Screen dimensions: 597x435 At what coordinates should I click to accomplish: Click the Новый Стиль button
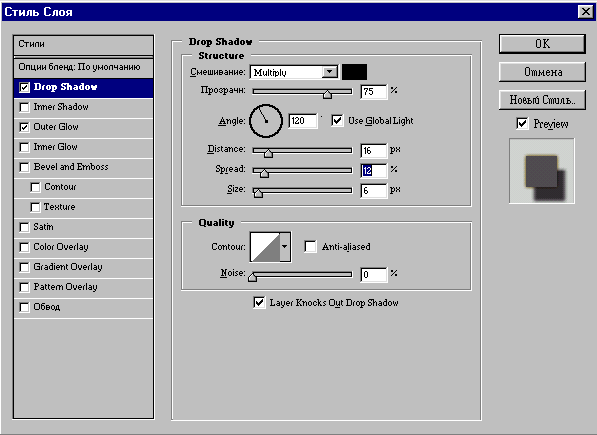tap(542, 100)
